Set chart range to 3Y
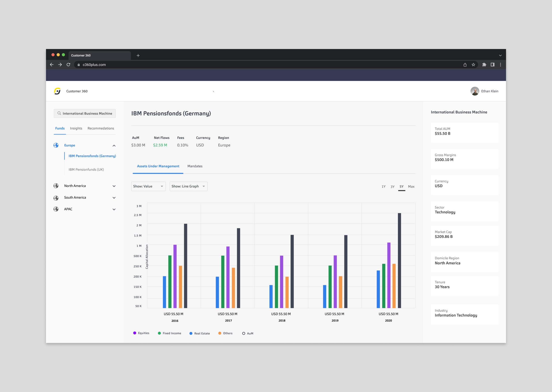Viewport: 552px width, 392px height. [x=393, y=187]
